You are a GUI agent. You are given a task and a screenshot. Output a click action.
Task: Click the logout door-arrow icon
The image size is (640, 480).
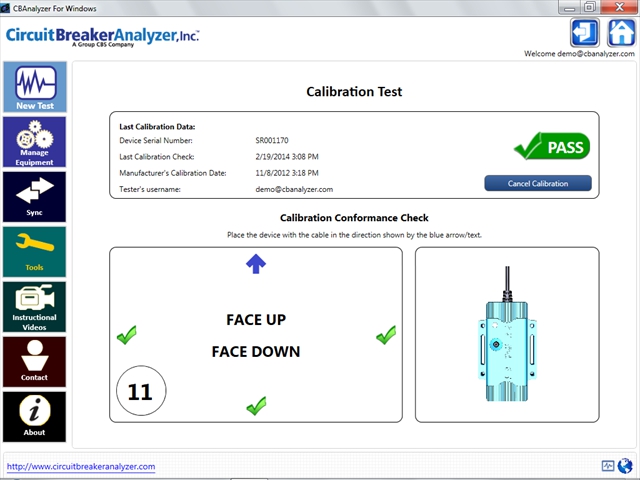pos(584,33)
